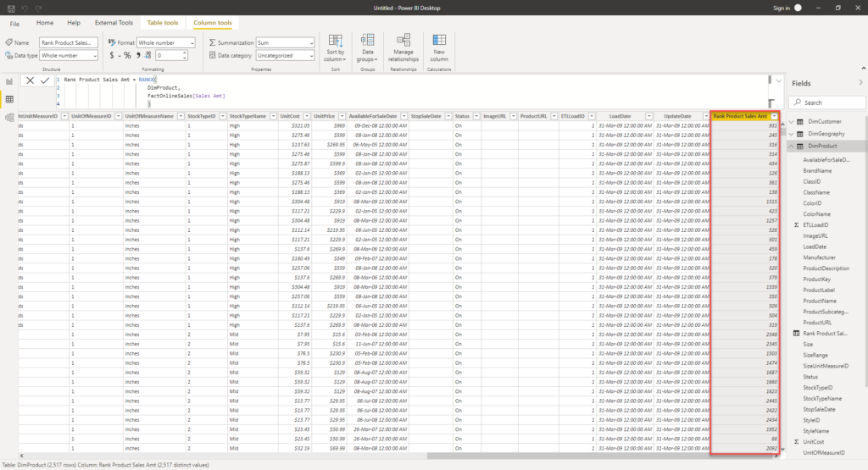Apply percentage format to the column
Screen dimensions: 868x470
127,55
